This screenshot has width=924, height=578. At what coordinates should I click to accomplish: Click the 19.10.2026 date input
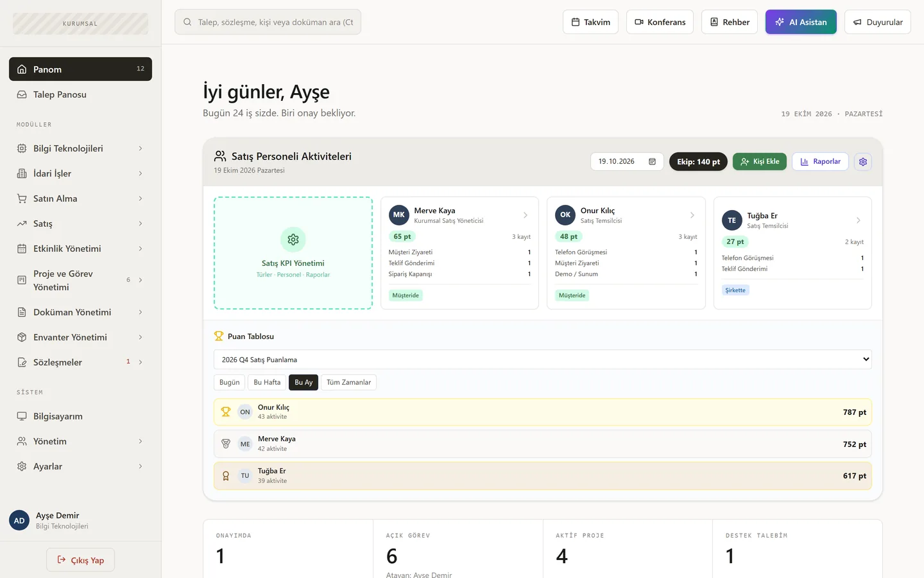627,162
